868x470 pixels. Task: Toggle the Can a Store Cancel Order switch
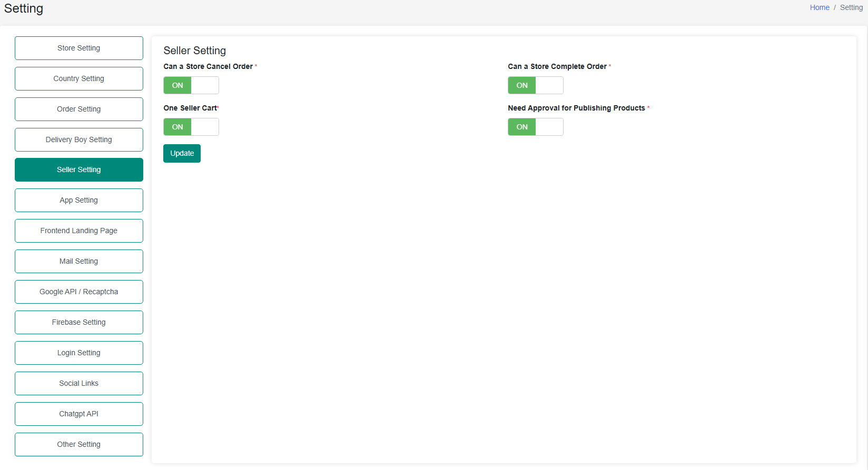[x=191, y=85]
